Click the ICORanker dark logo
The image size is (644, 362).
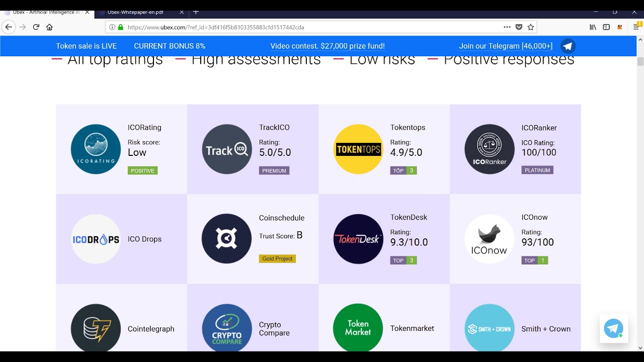490,149
